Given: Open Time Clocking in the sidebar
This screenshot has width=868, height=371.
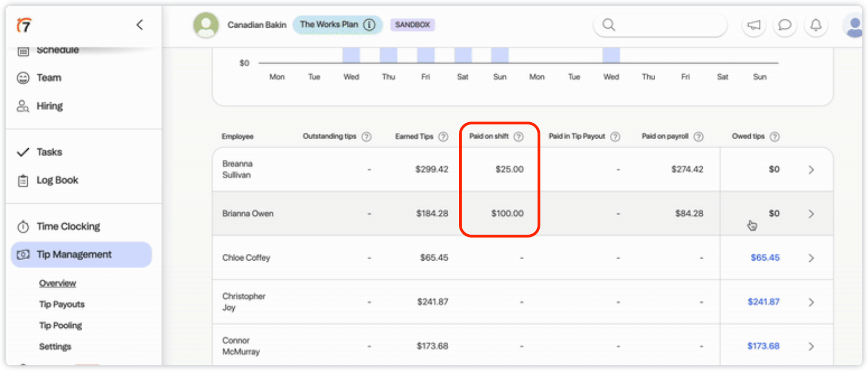Looking at the screenshot, I should click(68, 227).
